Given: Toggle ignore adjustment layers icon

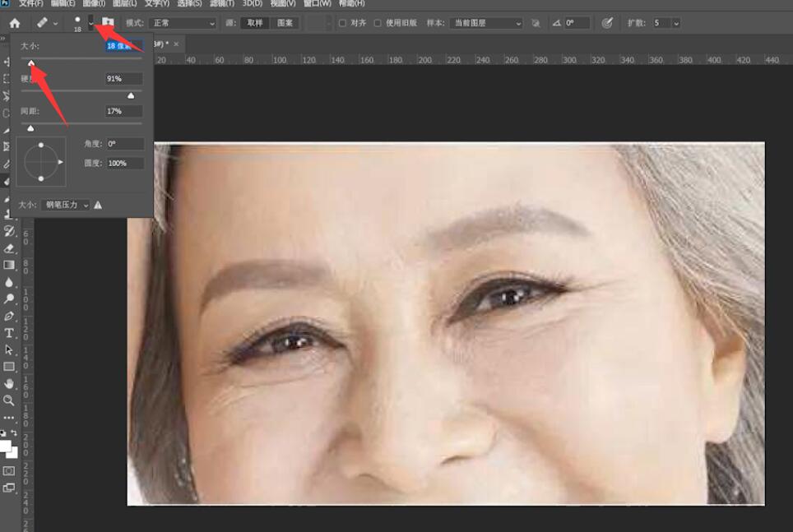Looking at the screenshot, I should click(536, 23).
